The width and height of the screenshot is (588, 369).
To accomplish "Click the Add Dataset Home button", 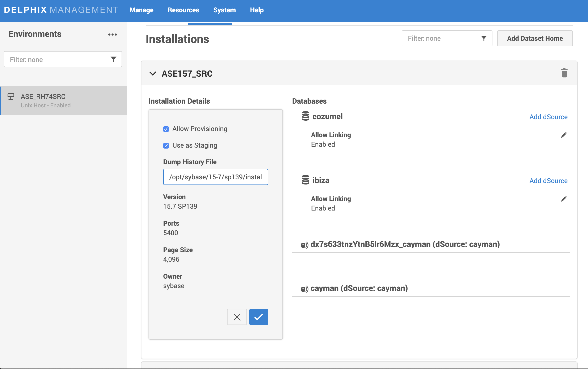I will (535, 38).
